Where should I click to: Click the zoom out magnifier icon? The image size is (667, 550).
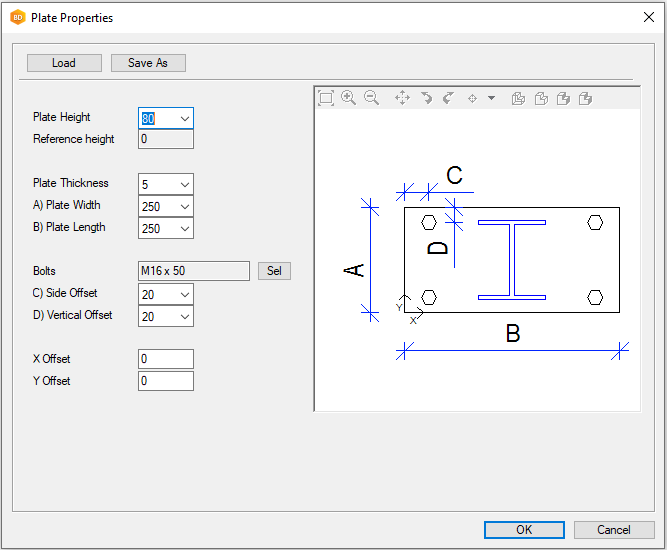371,98
